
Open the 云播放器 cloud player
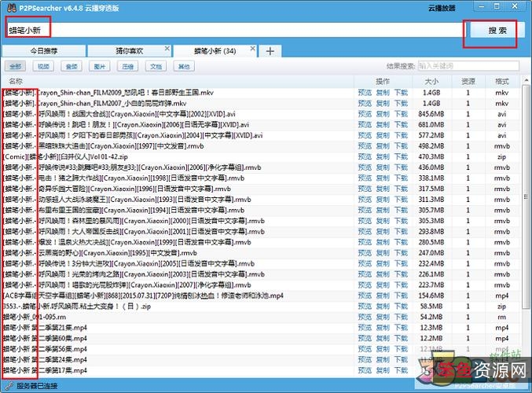[x=442, y=9]
